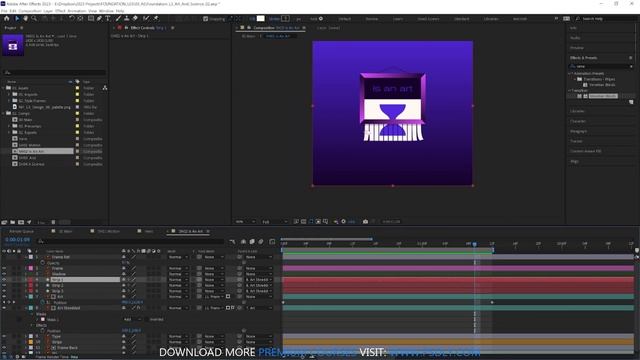Open the Window menu

pos(106,11)
